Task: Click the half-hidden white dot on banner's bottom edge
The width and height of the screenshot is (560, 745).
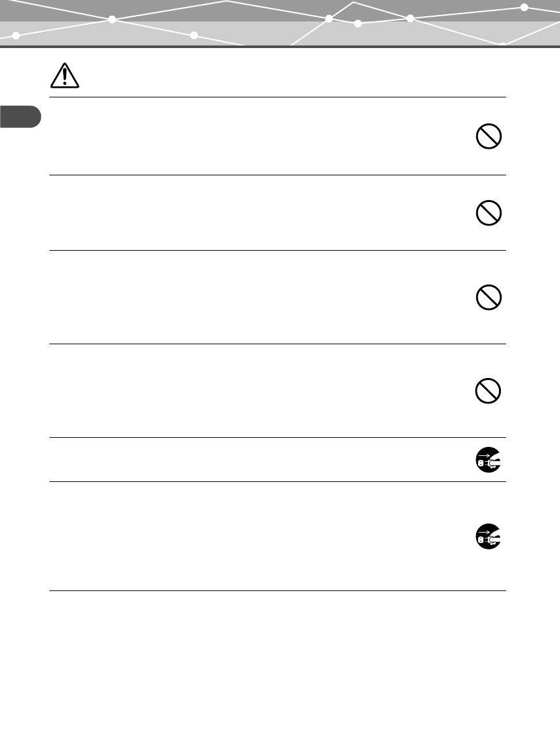Action: click(502, 44)
